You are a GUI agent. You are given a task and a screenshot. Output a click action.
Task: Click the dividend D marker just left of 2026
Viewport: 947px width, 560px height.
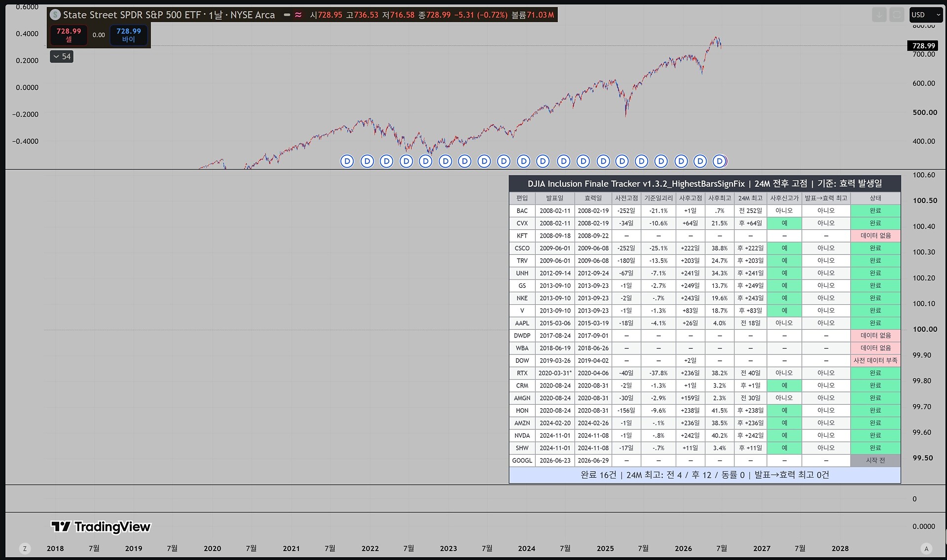click(681, 161)
